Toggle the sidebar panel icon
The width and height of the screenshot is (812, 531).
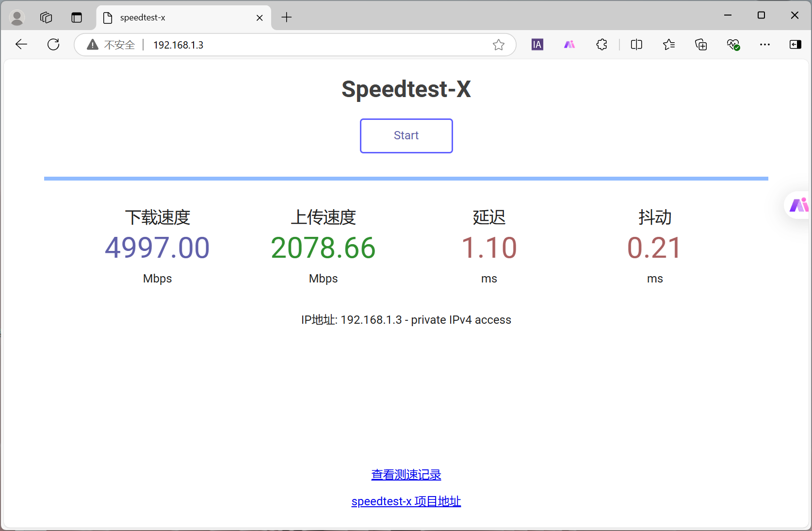pos(796,45)
